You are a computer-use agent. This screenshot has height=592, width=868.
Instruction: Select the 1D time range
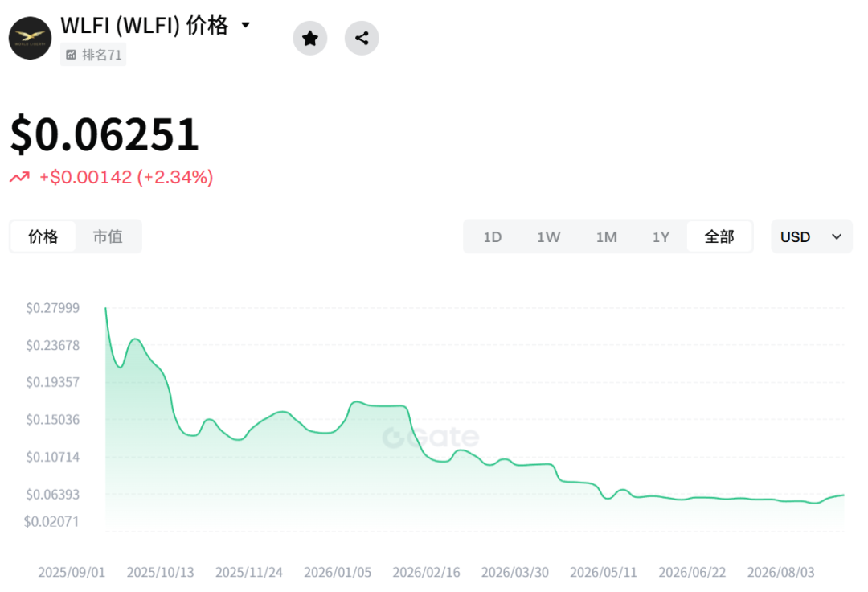(x=492, y=237)
